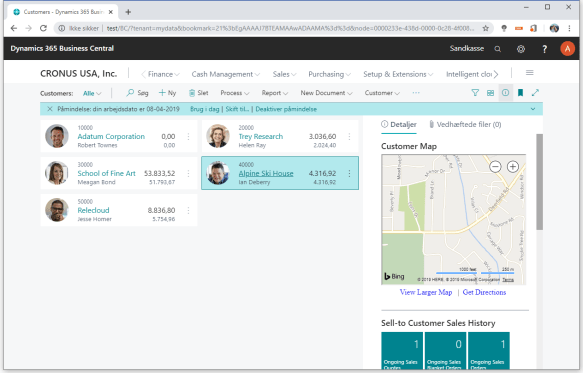Open the Setup & Extensions menu

coord(398,74)
